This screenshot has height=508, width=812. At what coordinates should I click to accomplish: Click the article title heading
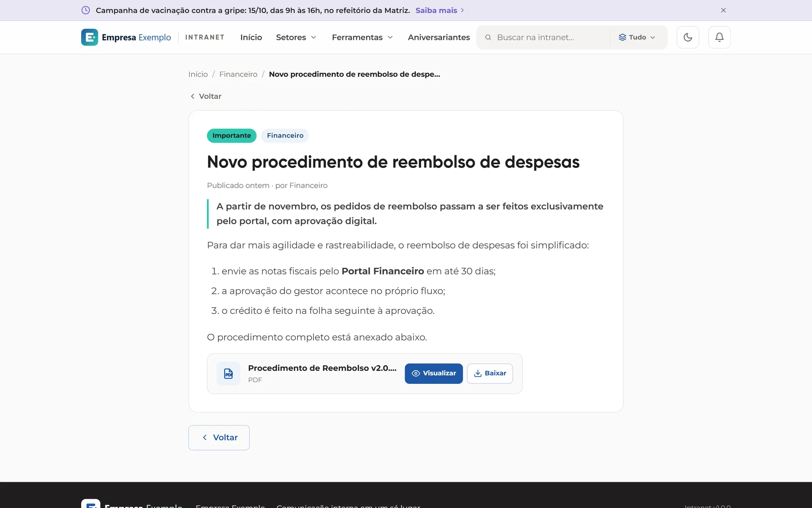point(393,162)
